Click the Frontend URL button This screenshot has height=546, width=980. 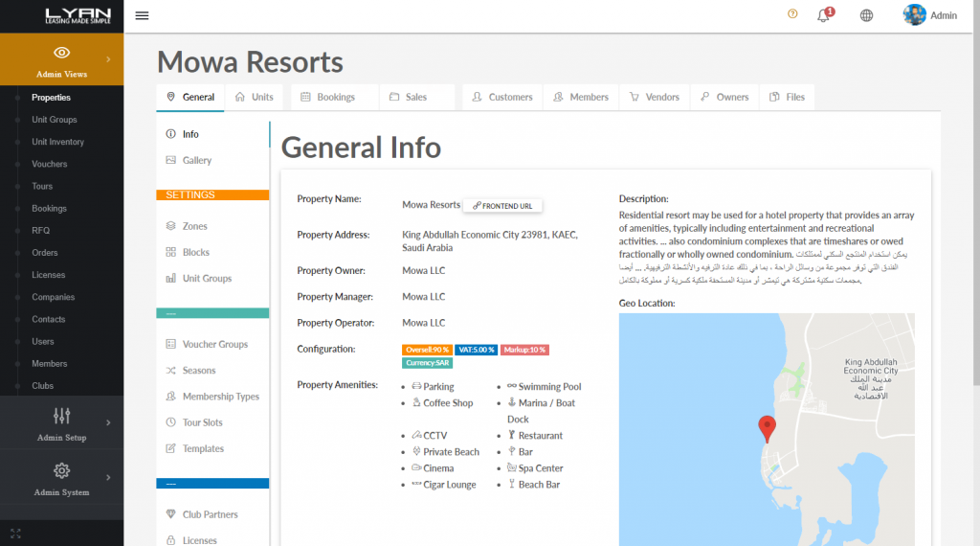[503, 206]
